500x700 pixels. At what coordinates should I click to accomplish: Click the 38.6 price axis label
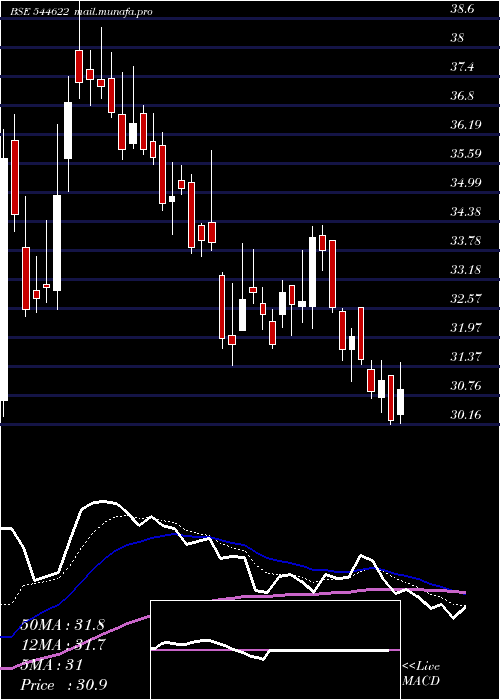pyautogui.click(x=462, y=9)
